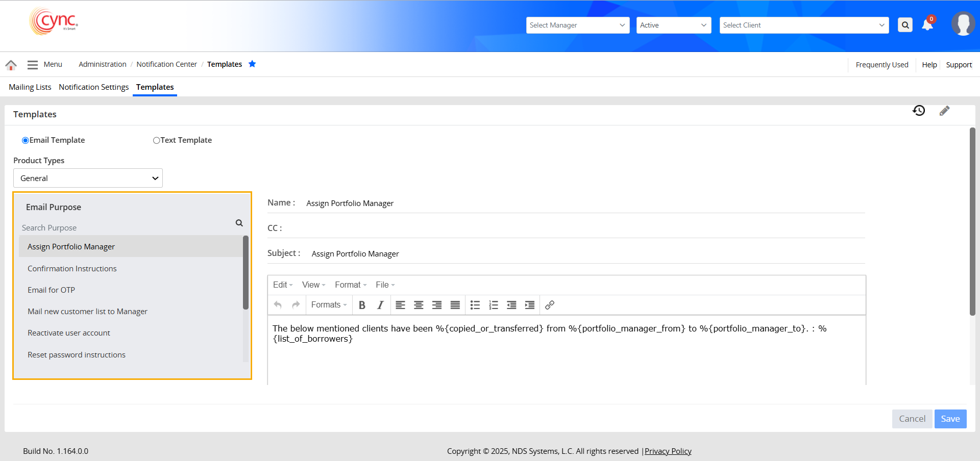Image resolution: width=980 pixels, height=461 pixels.
Task: Toggle bold formatting in editor
Action: tap(362, 305)
